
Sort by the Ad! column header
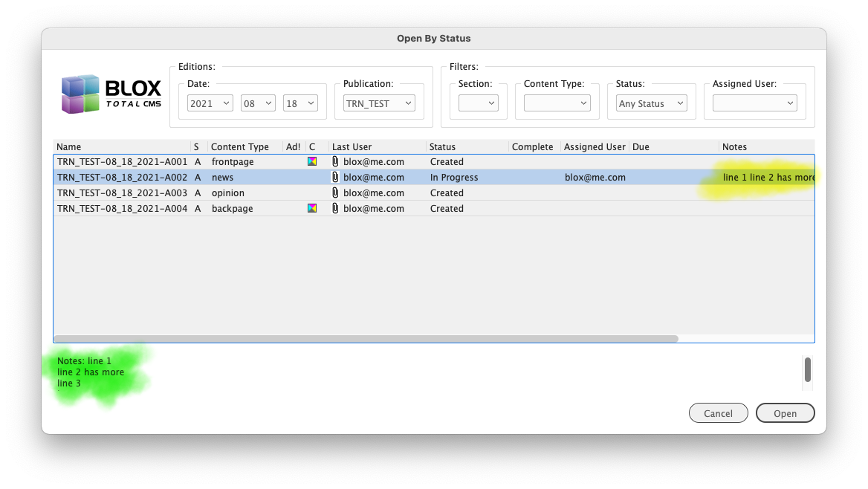(294, 146)
